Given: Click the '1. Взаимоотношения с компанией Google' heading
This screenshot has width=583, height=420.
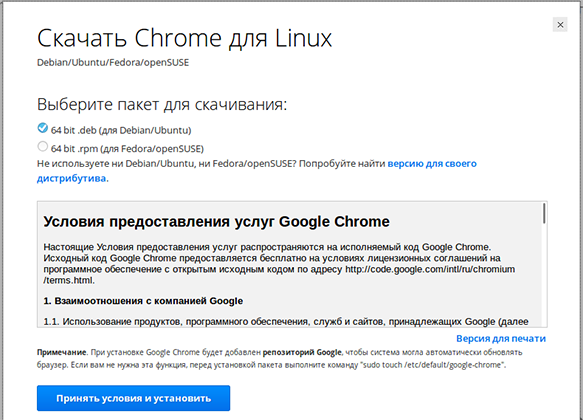Looking at the screenshot, I should [x=143, y=301].
